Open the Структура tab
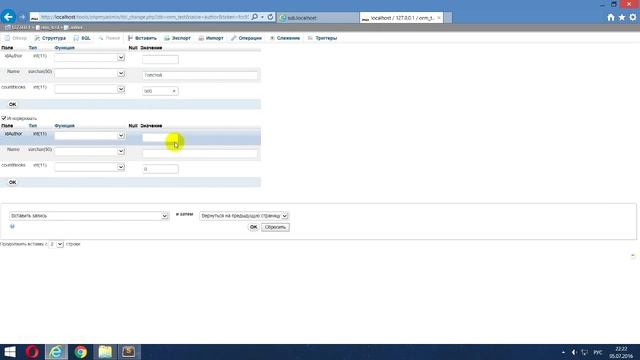Viewport: 640px width, 360px height. 50,38
